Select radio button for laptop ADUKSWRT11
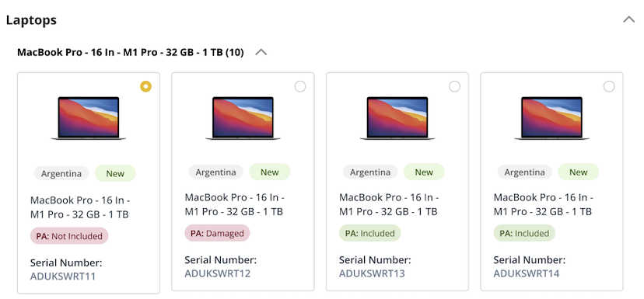 145,86
